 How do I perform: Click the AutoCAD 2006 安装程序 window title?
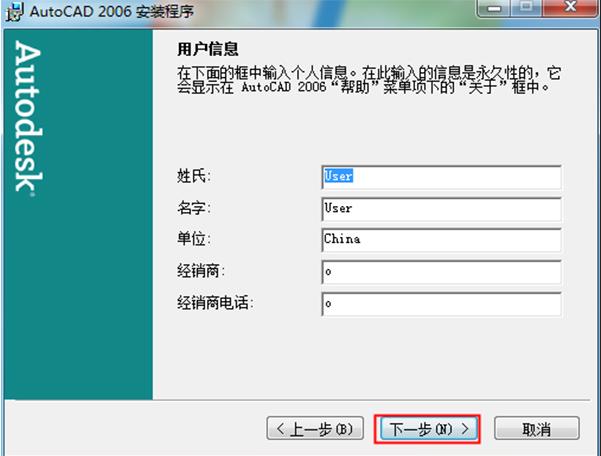tap(112, 11)
